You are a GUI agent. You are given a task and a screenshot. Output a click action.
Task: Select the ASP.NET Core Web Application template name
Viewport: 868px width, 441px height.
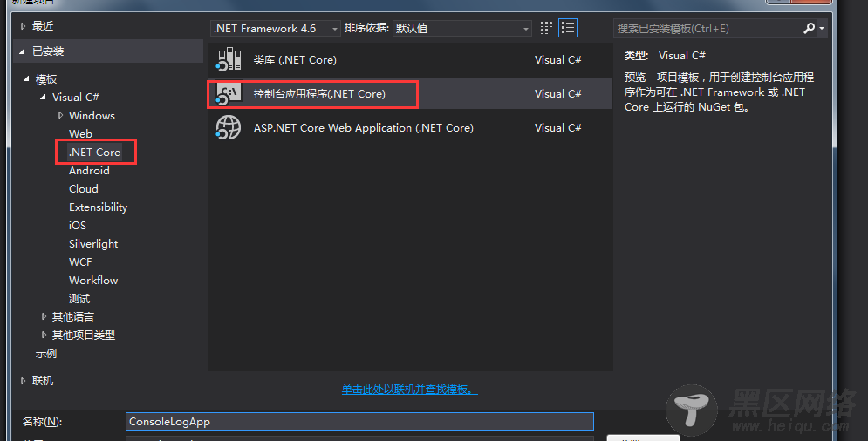(364, 128)
